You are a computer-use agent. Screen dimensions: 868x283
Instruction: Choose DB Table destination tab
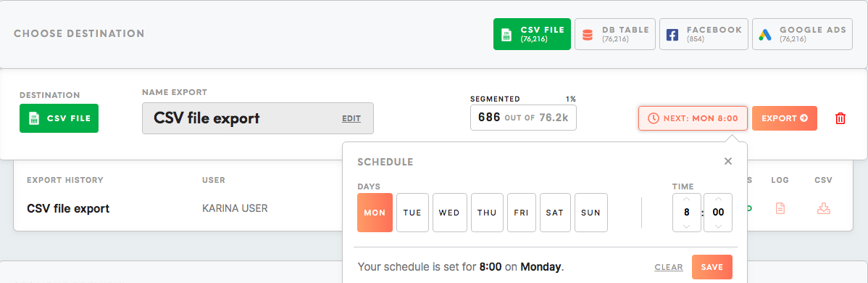pyautogui.click(x=615, y=34)
